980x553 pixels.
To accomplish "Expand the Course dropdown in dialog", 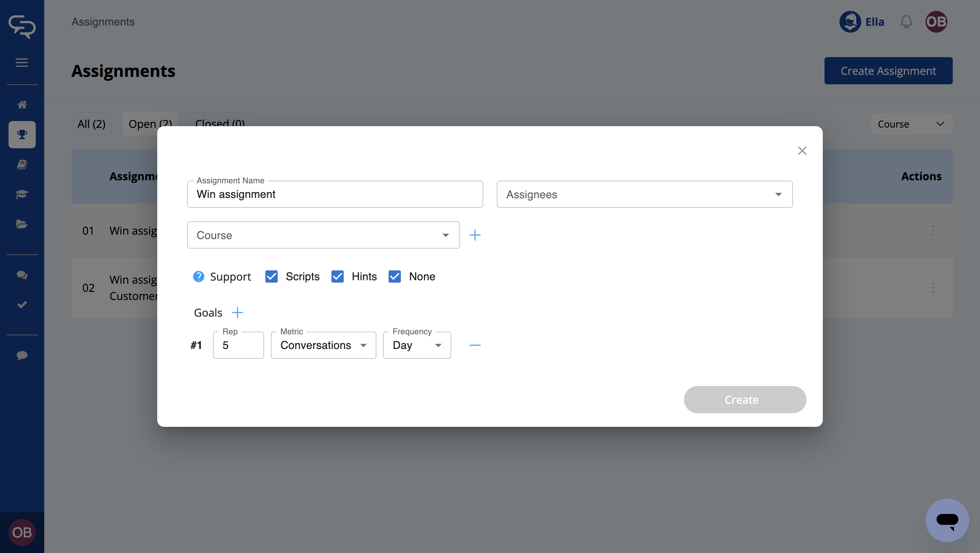I will pyautogui.click(x=323, y=235).
